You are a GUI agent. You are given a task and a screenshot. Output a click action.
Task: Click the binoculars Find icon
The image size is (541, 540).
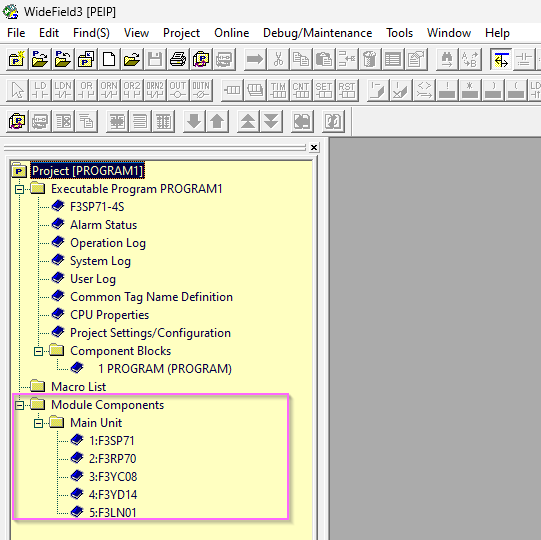447,59
